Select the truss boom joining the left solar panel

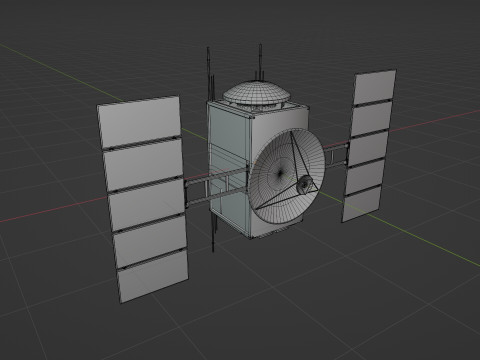click(x=216, y=187)
